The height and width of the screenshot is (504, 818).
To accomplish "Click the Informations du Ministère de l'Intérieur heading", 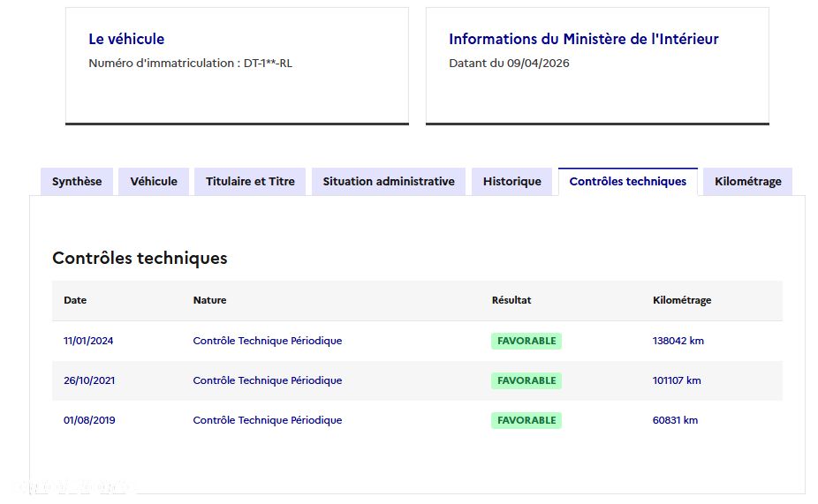I will point(583,39).
